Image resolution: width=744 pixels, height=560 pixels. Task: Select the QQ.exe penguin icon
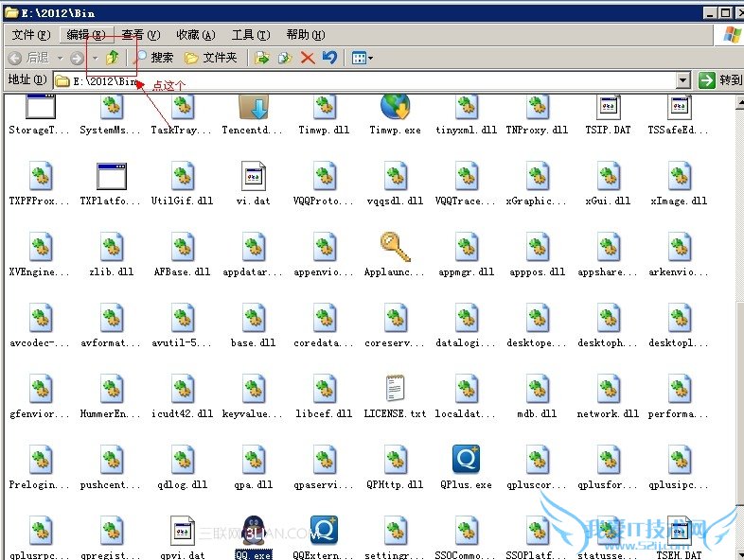pos(253,533)
